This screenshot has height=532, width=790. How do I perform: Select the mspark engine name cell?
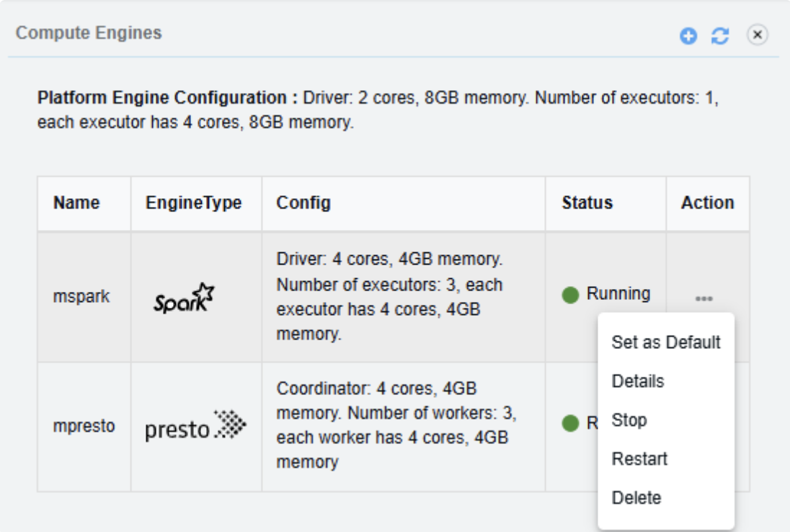[81, 296]
